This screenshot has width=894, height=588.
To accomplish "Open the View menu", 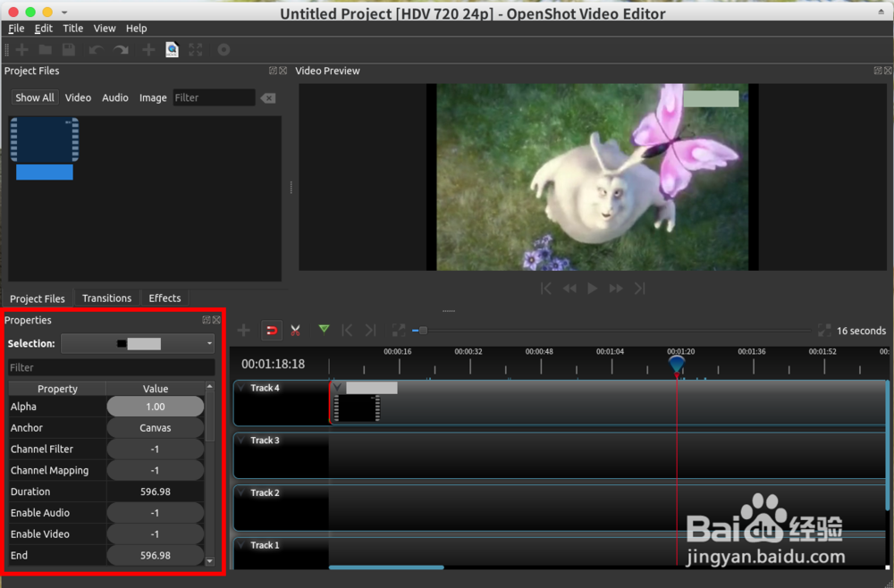I will tap(105, 28).
